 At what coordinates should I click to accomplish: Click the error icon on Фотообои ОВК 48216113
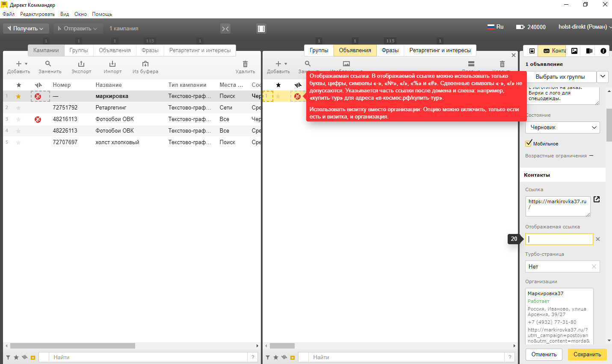(x=38, y=119)
